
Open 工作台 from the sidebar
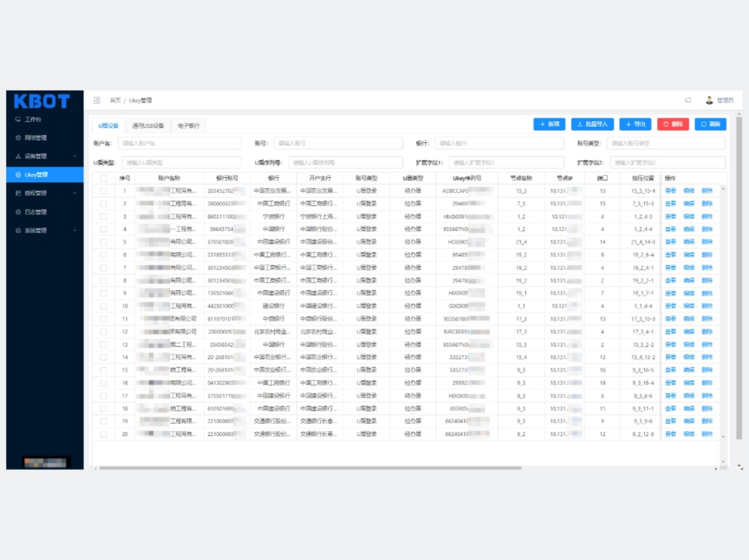click(x=33, y=120)
